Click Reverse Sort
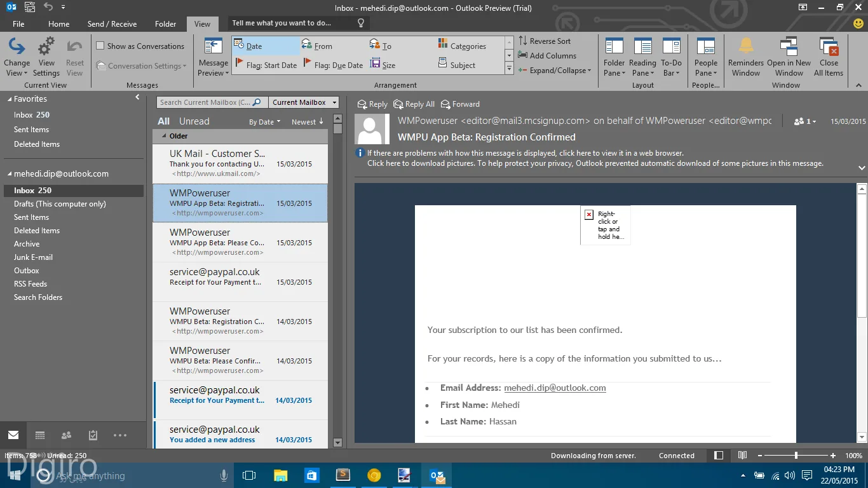This screenshot has width=868, height=488. pos(545,41)
